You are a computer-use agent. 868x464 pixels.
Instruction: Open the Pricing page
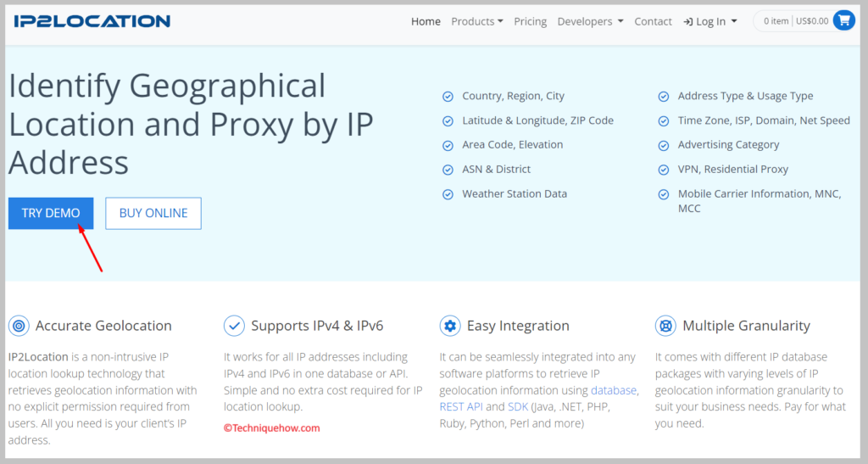point(530,21)
